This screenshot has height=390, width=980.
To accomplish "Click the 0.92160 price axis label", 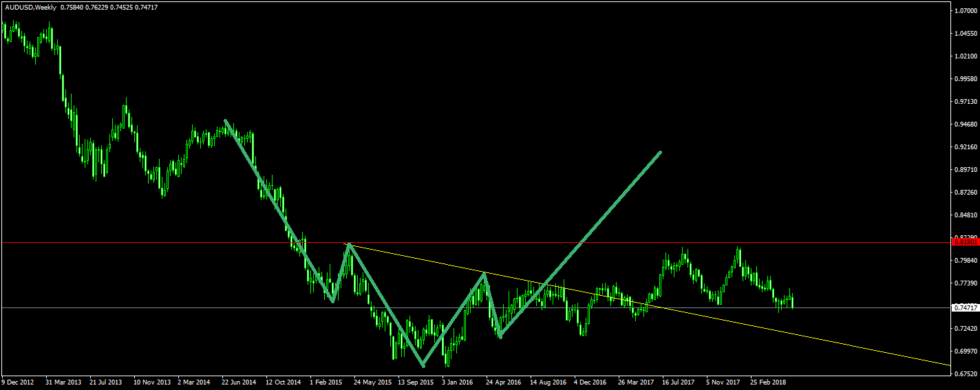I will [x=965, y=147].
